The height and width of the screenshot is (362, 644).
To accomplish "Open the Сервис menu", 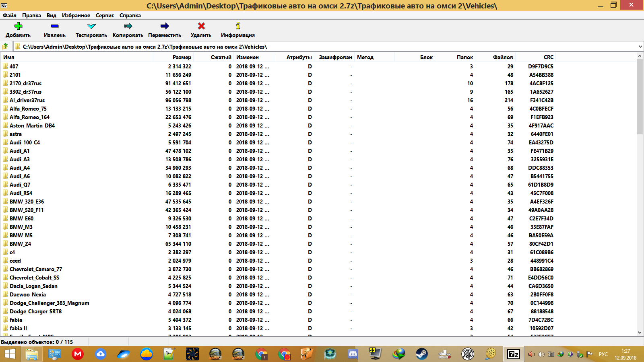I will point(105,15).
